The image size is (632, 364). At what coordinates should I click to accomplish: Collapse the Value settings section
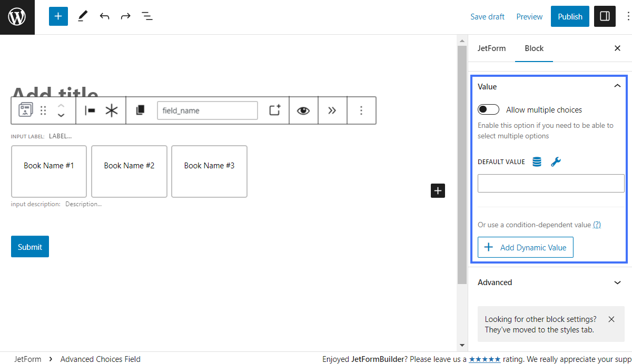(617, 86)
